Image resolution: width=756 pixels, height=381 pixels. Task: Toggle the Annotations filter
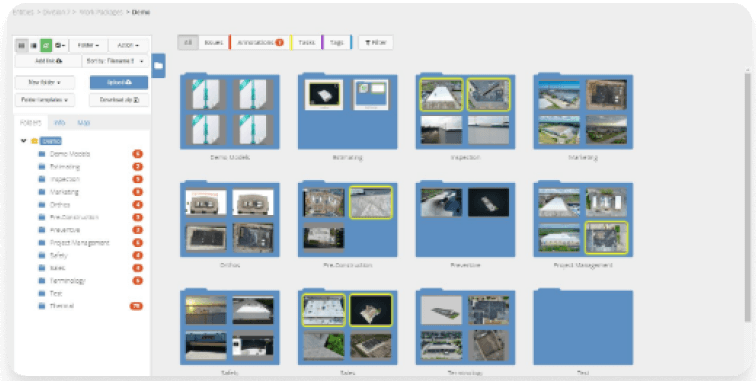(x=260, y=42)
